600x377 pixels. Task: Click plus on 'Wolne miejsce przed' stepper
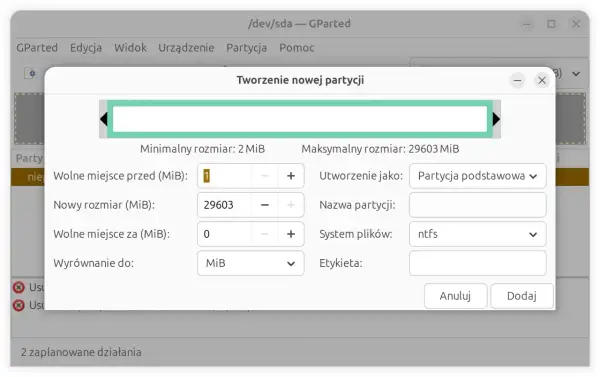pos(291,176)
